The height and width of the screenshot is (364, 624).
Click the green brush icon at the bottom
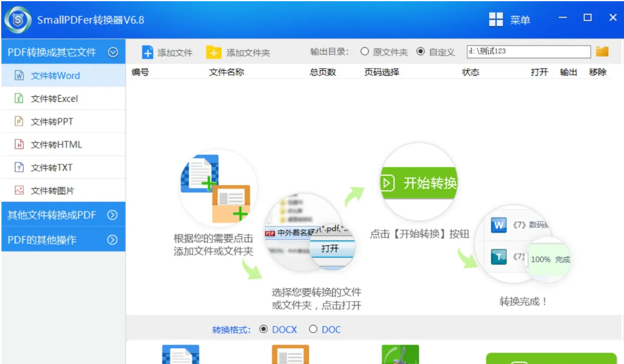[x=400, y=354]
